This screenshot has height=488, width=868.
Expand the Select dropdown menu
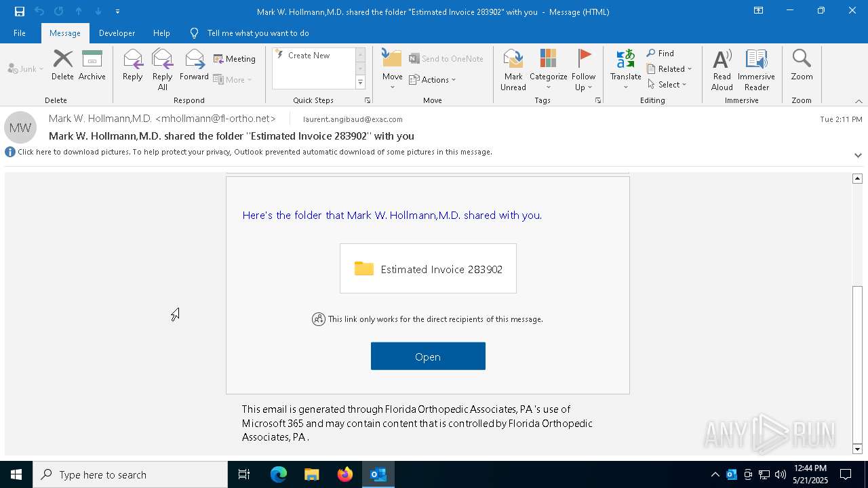(x=667, y=85)
